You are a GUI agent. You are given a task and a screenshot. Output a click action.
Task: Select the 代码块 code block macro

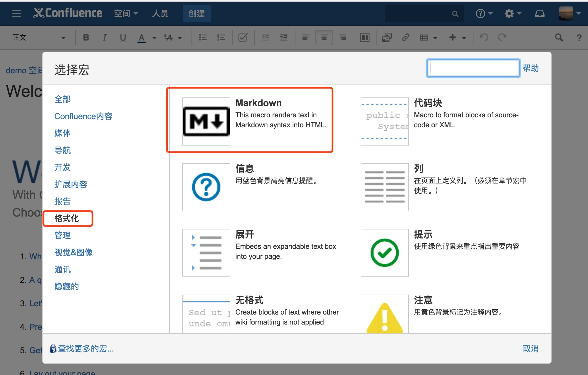(384, 121)
